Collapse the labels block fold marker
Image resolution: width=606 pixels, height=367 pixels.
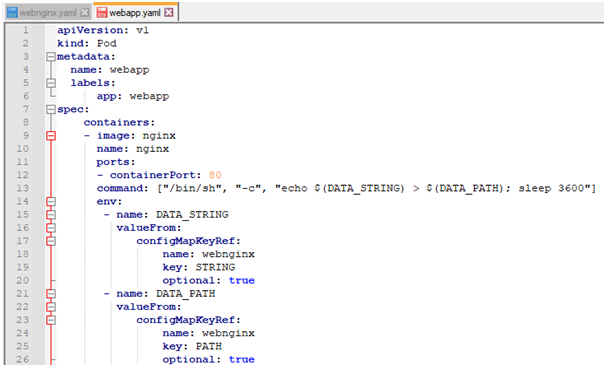point(51,83)
